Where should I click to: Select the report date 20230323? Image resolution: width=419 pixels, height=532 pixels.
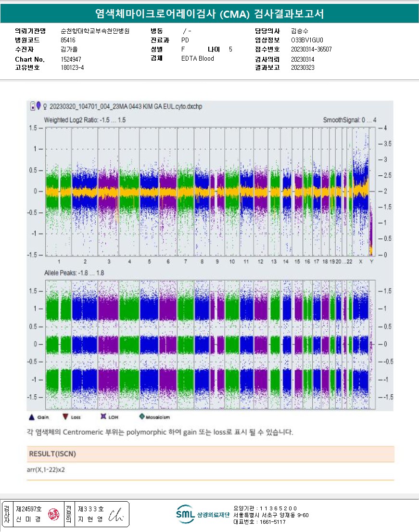point(303,67)
